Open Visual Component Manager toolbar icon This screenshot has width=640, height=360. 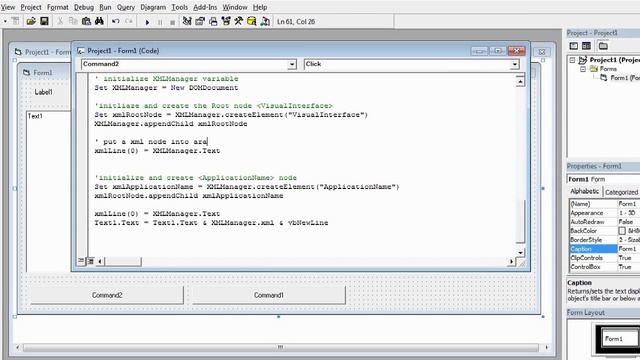(x=265, y=21)
